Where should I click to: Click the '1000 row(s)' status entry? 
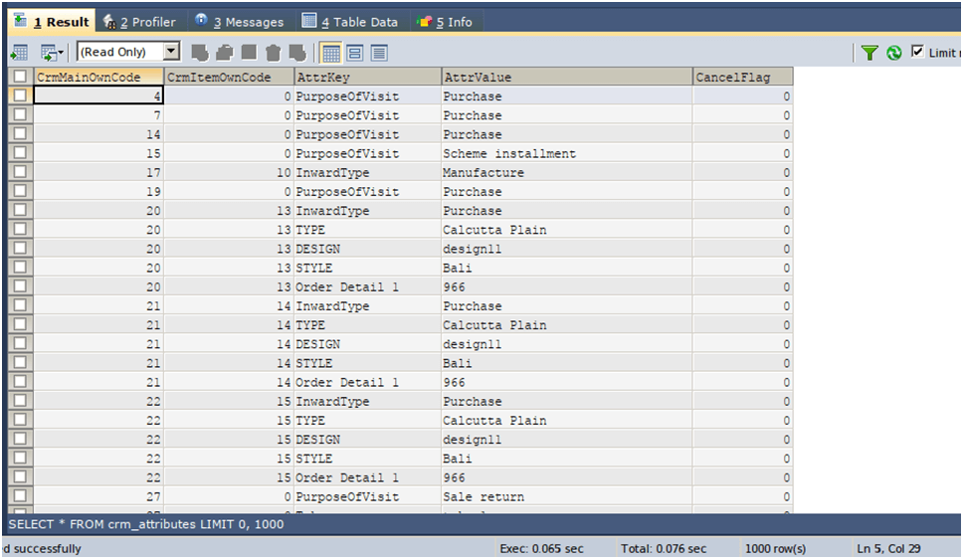[775, 548]
